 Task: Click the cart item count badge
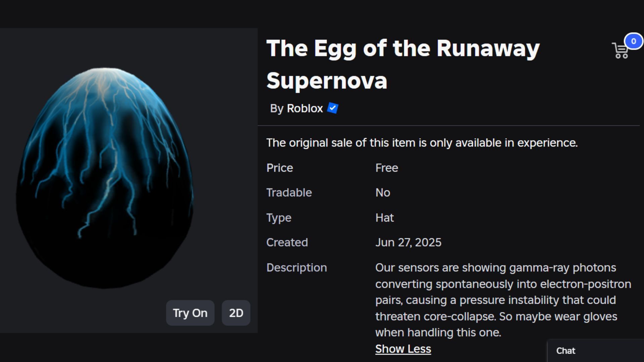(x=633, y=41)
